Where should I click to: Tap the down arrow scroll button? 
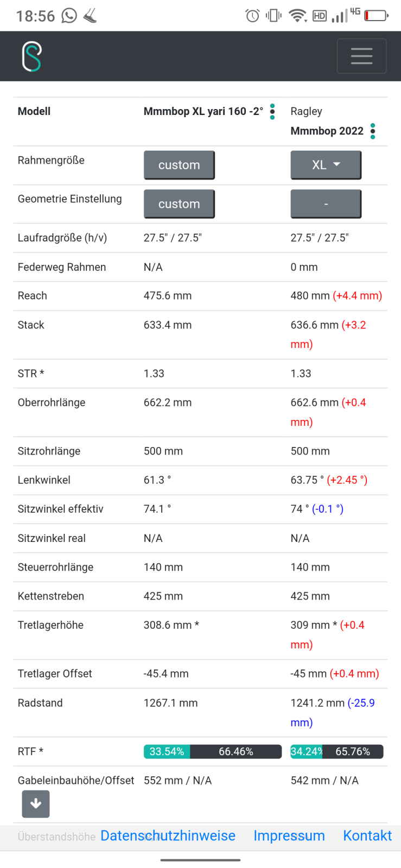(x=36, y=803)
